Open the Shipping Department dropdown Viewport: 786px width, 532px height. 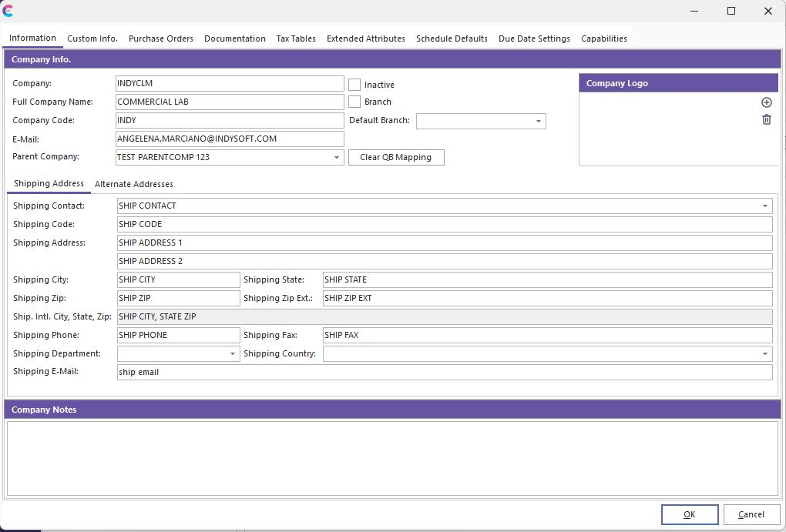tap(232, 353)
